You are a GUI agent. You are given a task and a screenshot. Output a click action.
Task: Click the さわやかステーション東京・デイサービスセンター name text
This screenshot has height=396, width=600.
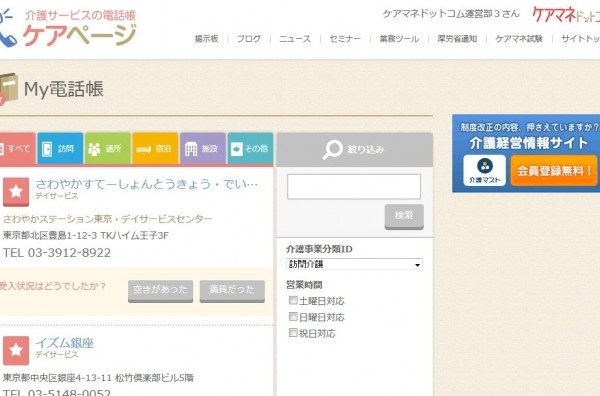(108, 219)
